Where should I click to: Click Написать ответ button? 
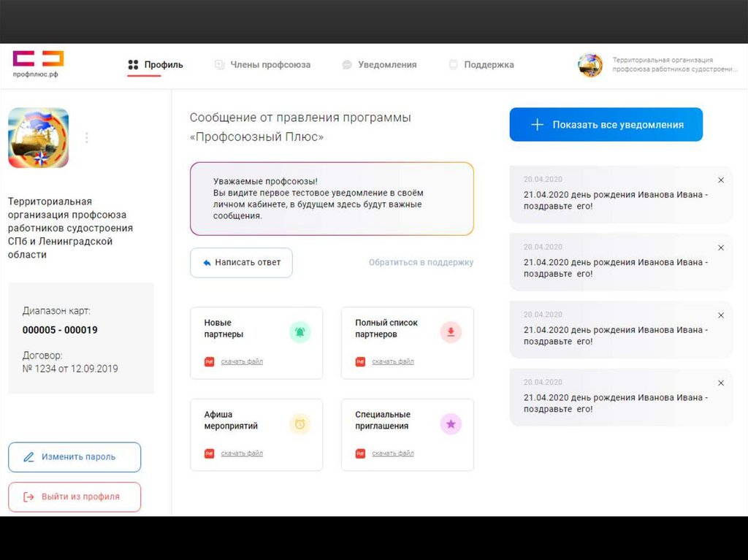[x=241, y=262]
